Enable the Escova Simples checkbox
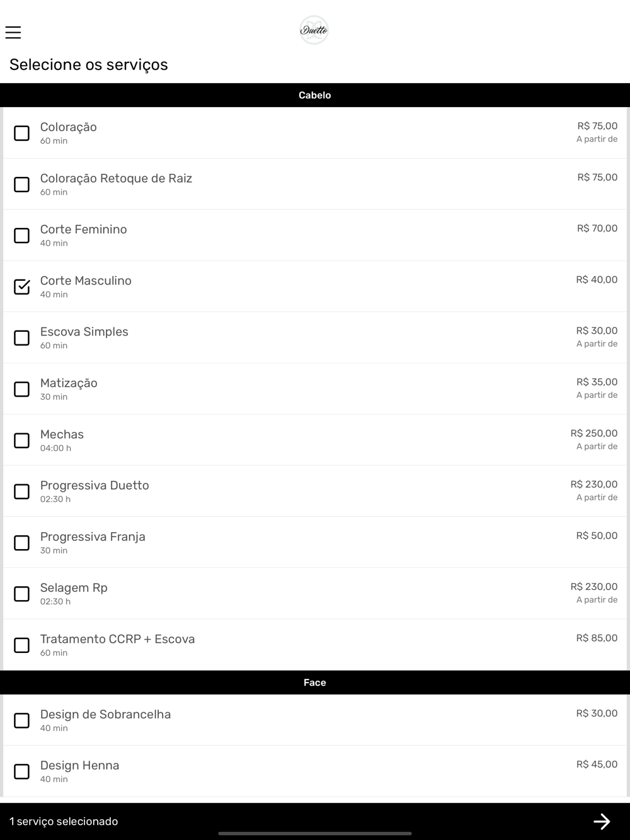The width and height of the screenshot is (630, 840). coord(22,338)
